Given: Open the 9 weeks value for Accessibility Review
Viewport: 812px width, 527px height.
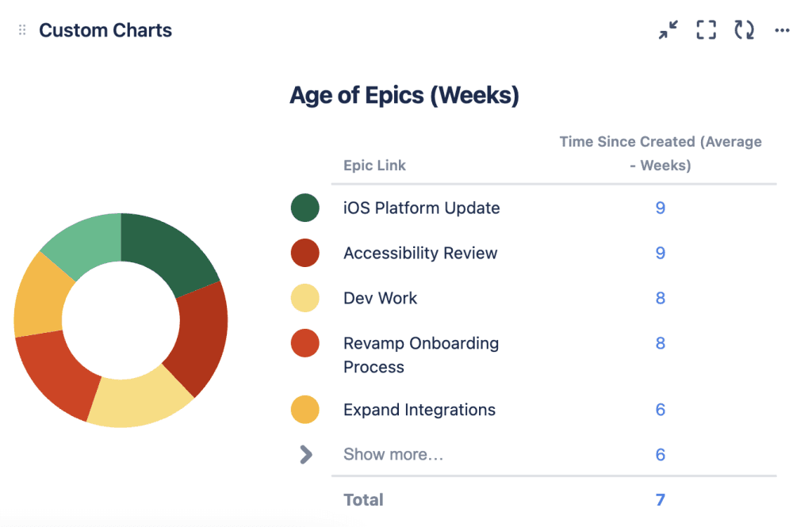Looking at the screenshot, I should 660,254.
